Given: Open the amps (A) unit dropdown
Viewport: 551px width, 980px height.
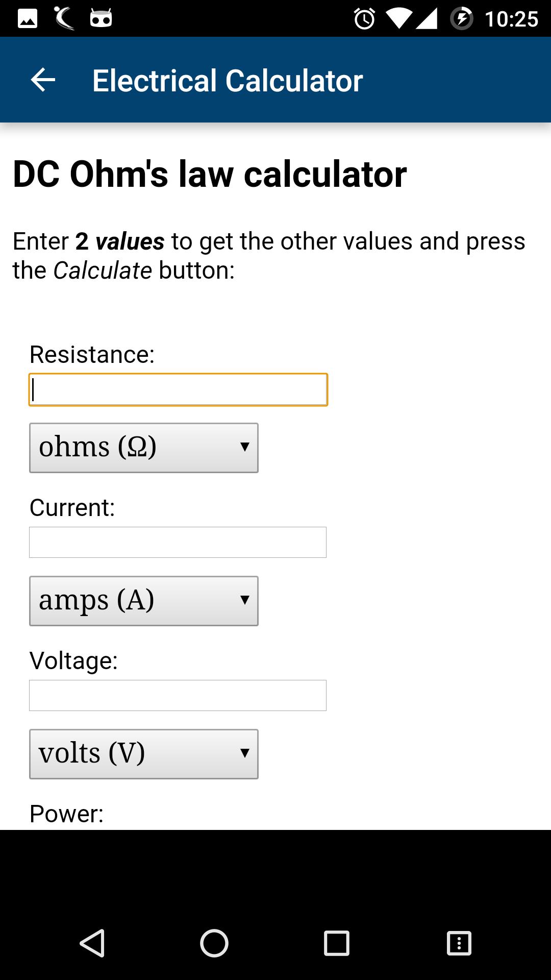Looking at the screenshot, I should [144, 601].
